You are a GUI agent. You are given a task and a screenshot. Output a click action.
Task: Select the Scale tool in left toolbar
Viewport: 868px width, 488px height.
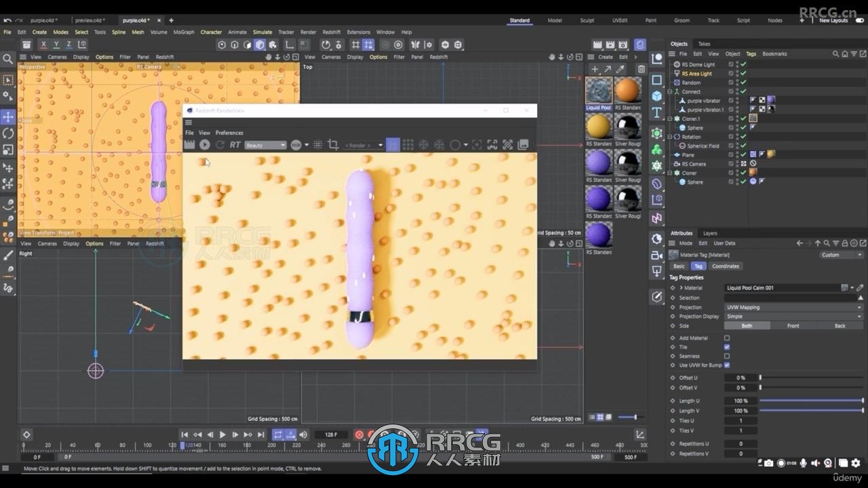[8, 150]
